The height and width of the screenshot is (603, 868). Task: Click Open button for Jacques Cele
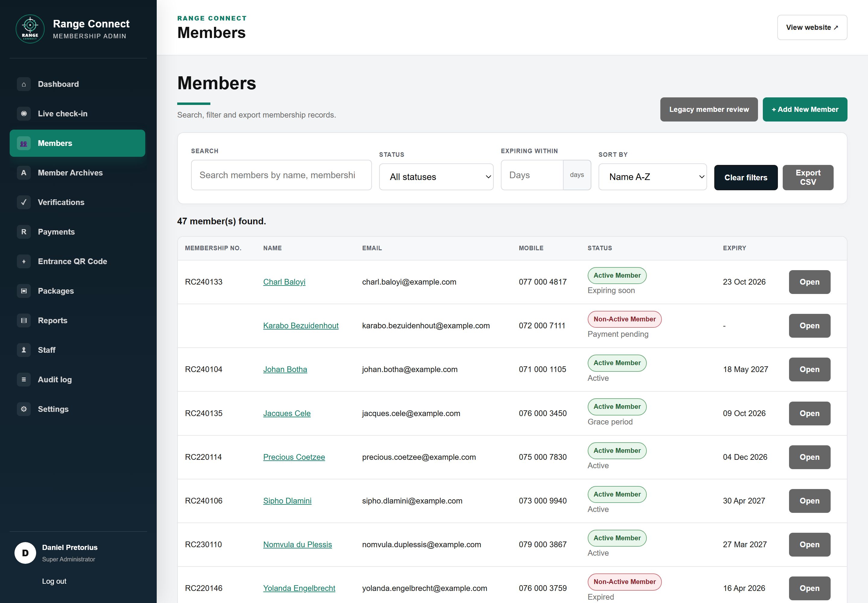(x=809, y=413)
